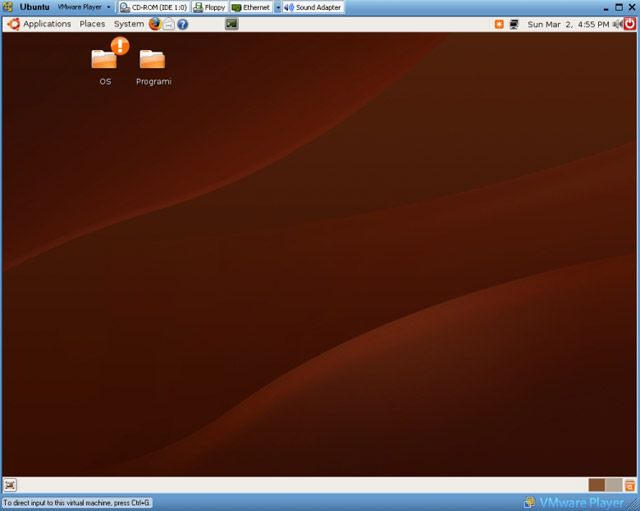Open the Programmi desktop folder

[153, 64]
